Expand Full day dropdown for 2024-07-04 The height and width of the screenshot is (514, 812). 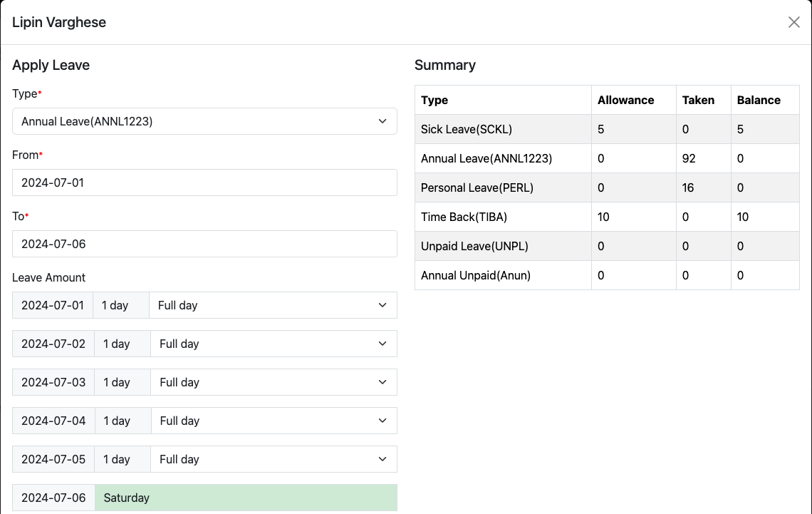273,421
